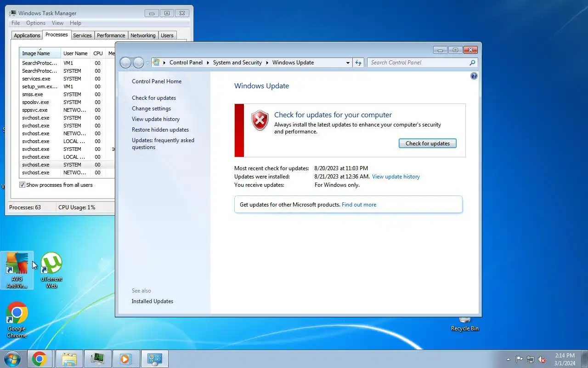Sort processes by CPU column
This screenshot has height=368, width=588.
click(98, 53)
